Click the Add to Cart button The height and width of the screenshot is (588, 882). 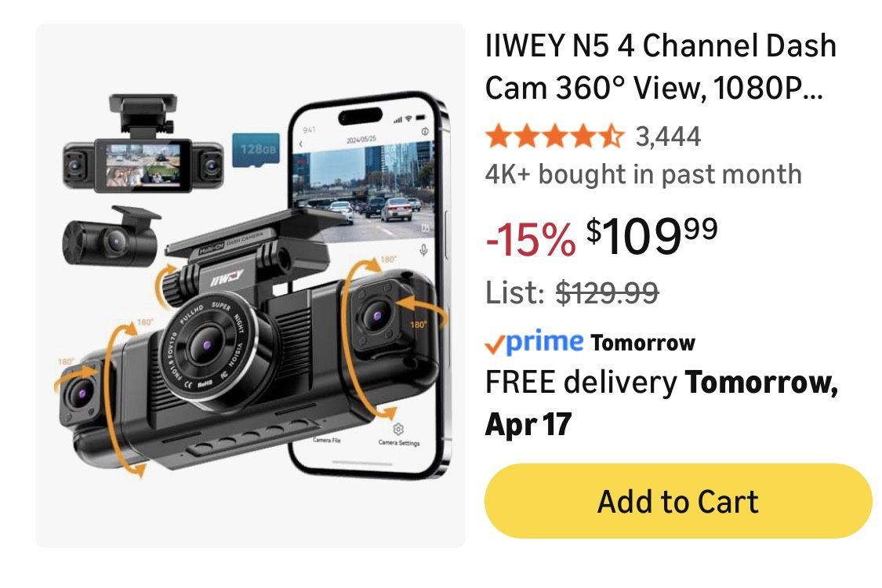678,501
